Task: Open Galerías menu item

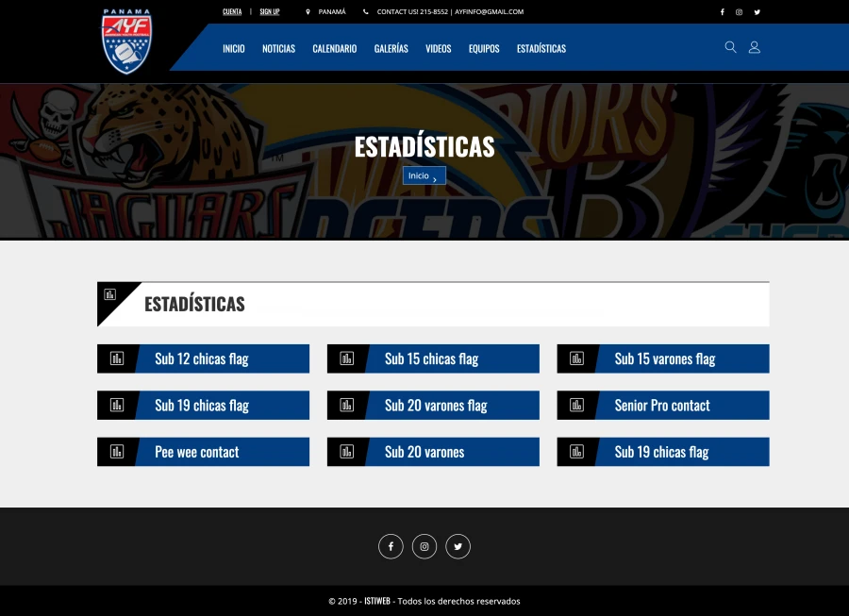Action: coord(391,49)
